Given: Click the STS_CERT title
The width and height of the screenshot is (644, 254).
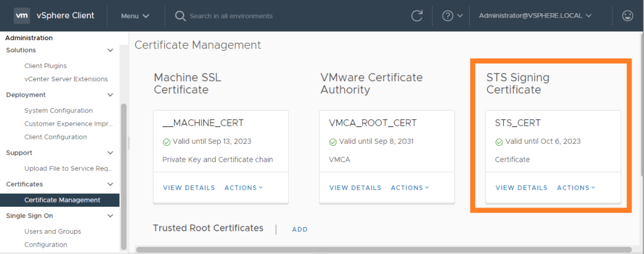Looking at the screenshot, I should click(x=518, y=123).
